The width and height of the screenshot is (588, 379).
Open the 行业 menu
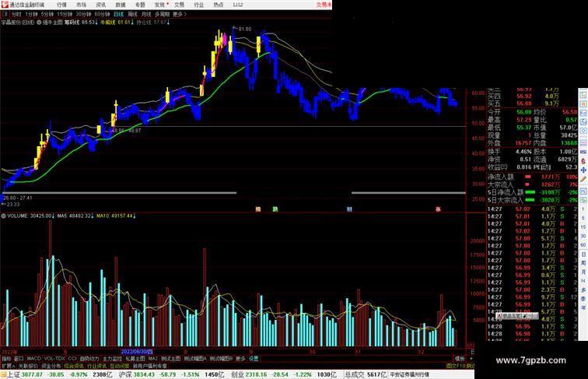[199, 5]
